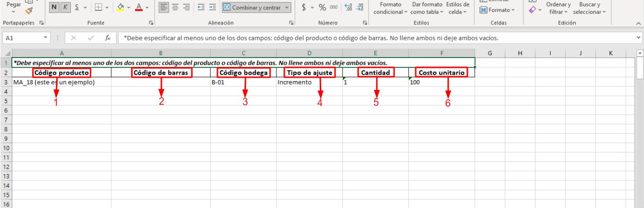This screenshot has width=644, height=208.
Task: Select cell containing 'MA_18 (este es un ejemplo)'
Action: 61,82
